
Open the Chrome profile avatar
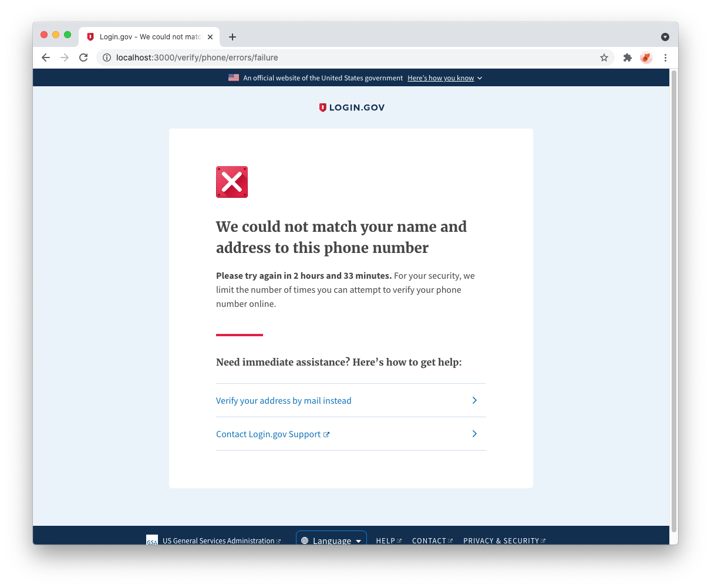[x=646, y=58]
